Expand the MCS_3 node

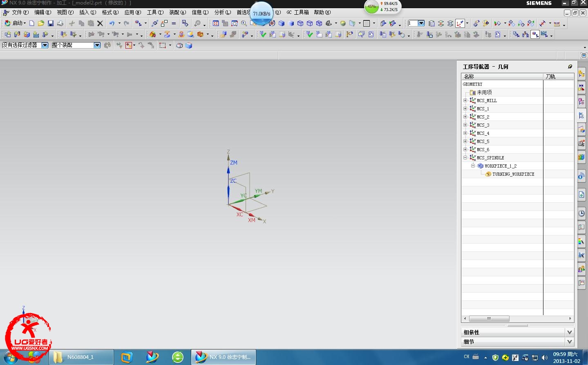pyautogui.click(x=465, y=125)
